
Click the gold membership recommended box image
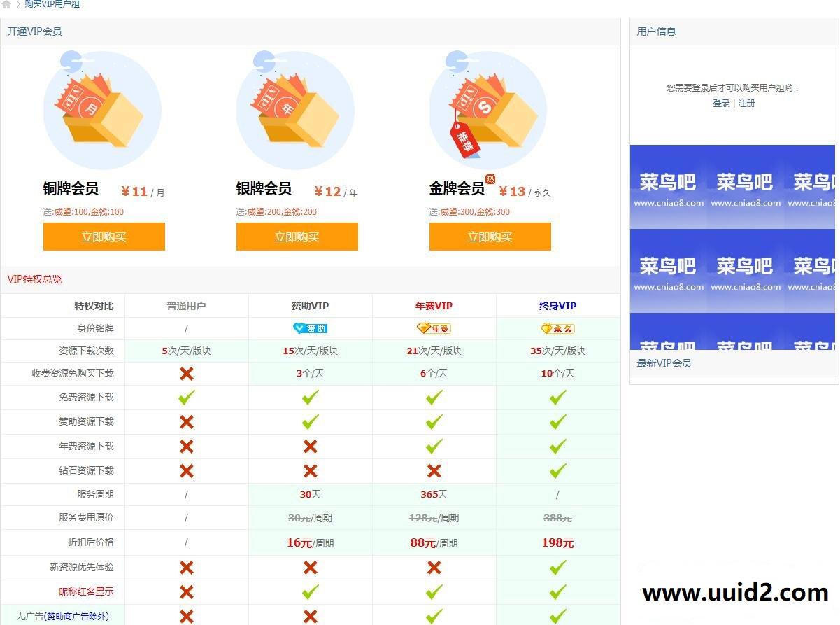click(487, 110)
